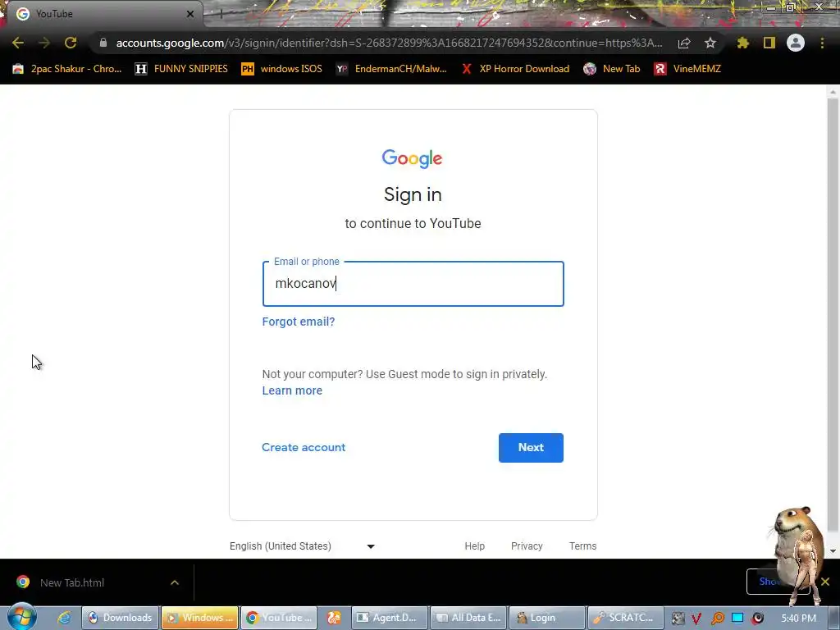The height and width of the screenshot is (630, 840).
Task: Open the side panel icon
Action: pyautogui.click(x=769, y=43)
